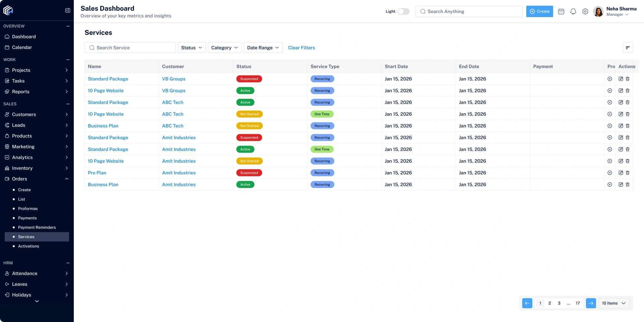The width and height of the screenshot is (644, 322).
Task: Open column filter icon above table
Action: coord(628,48)
